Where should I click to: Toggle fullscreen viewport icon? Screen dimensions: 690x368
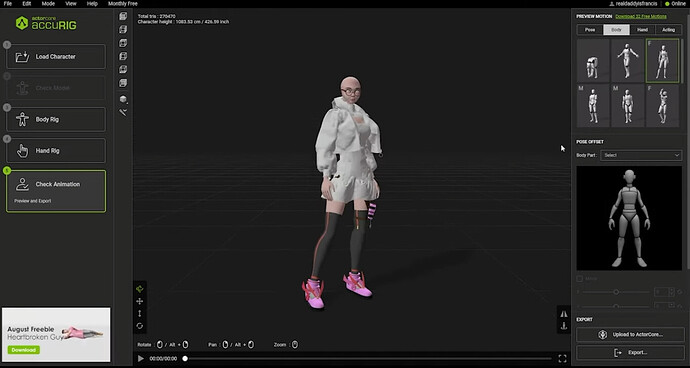[x=562, y=358]
